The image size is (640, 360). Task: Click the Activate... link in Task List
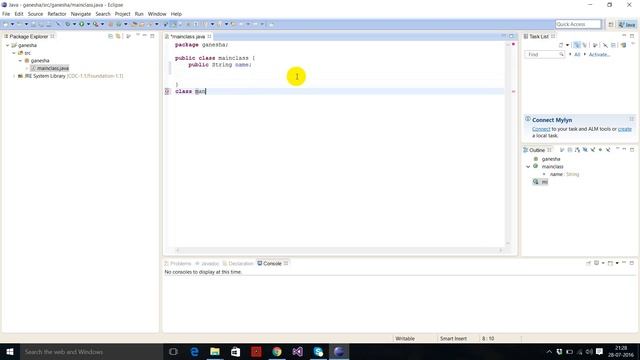point(599,54)
